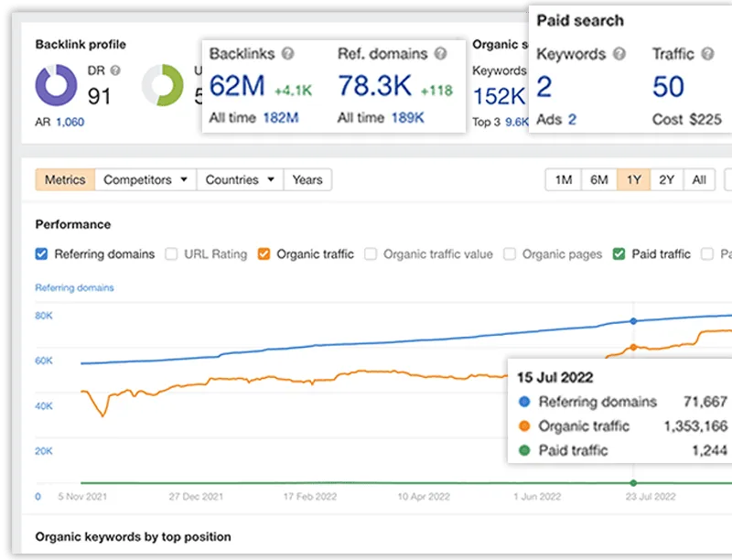
Task: Switch to the Years tab
Action: 307,180
